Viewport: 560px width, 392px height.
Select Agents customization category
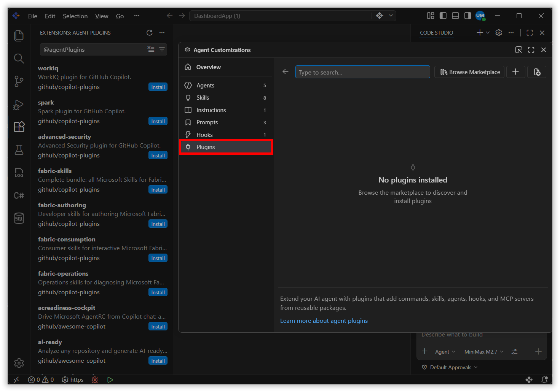coord(226,86)
